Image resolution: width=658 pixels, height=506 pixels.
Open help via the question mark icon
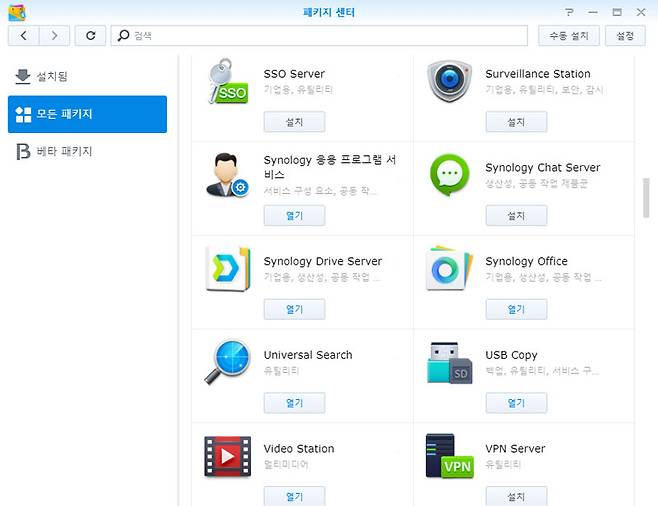point(569,12)
